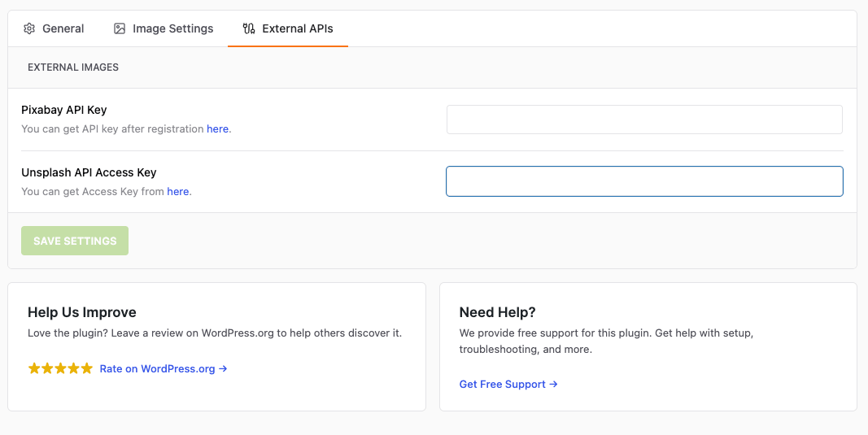Click the first gold rating star
The height and width of the screenshot is (435, 868).
point(34,368)
